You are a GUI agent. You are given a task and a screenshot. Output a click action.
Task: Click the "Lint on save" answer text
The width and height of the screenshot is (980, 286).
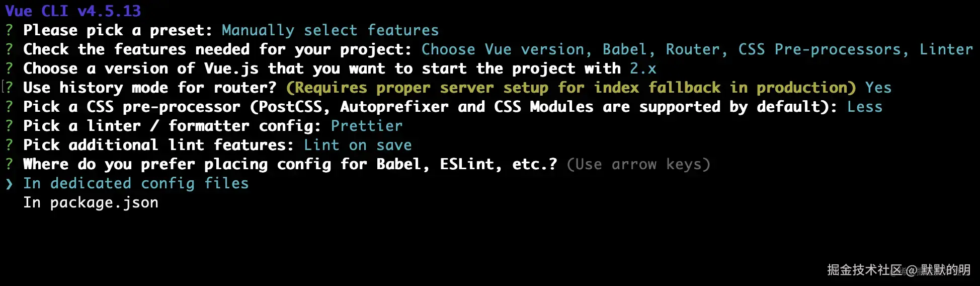tap(358, 145)
